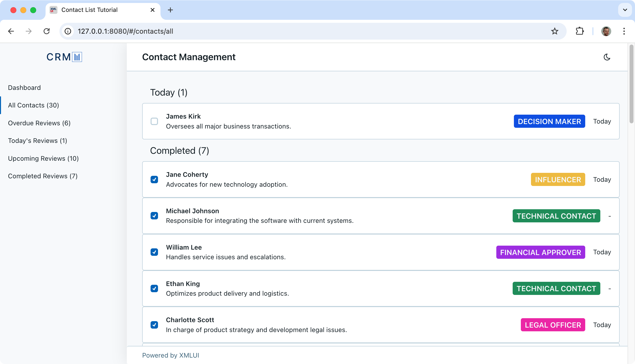Viewport: 635px width, 364px height.
Task: Click the Today date in William Lee row
Action: point(602,252)
